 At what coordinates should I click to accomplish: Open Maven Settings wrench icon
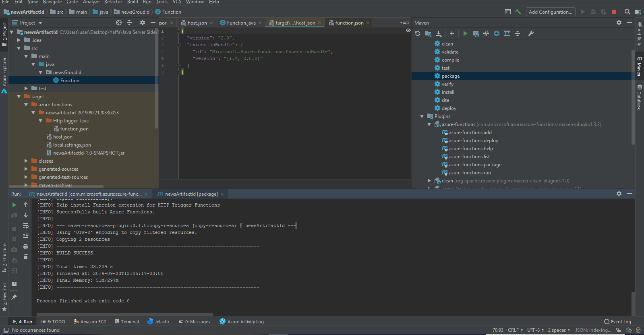pyautogui.click(x=531, y=33)
